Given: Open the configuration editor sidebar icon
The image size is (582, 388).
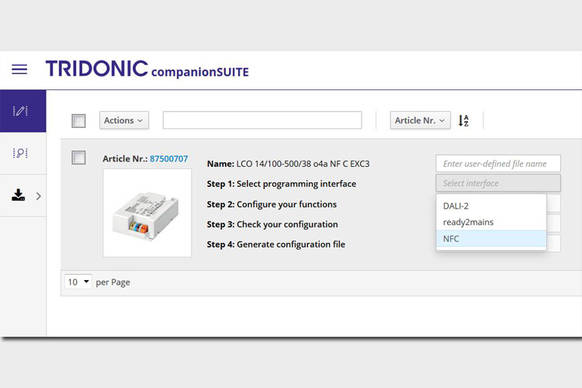Looking at the screenshot, I should (x=20, y=111).
